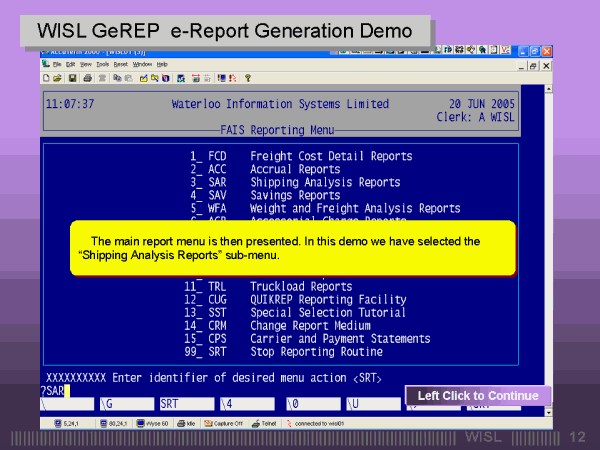Screen dimensions: 600x450
Task: Click the New session toolbar icon
Action: point(47,77)
